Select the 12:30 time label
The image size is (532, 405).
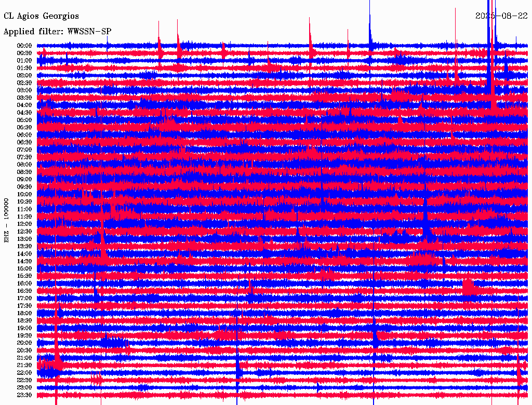tap(24, 232)
